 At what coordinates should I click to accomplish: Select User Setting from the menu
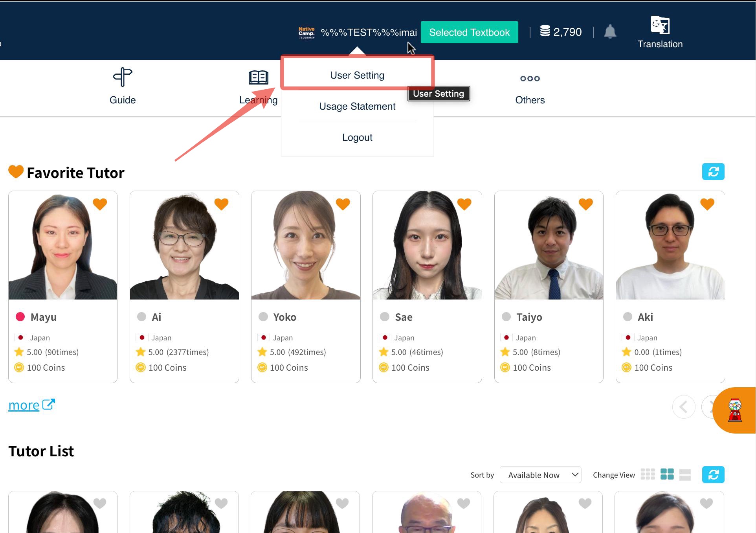point(357,75)
